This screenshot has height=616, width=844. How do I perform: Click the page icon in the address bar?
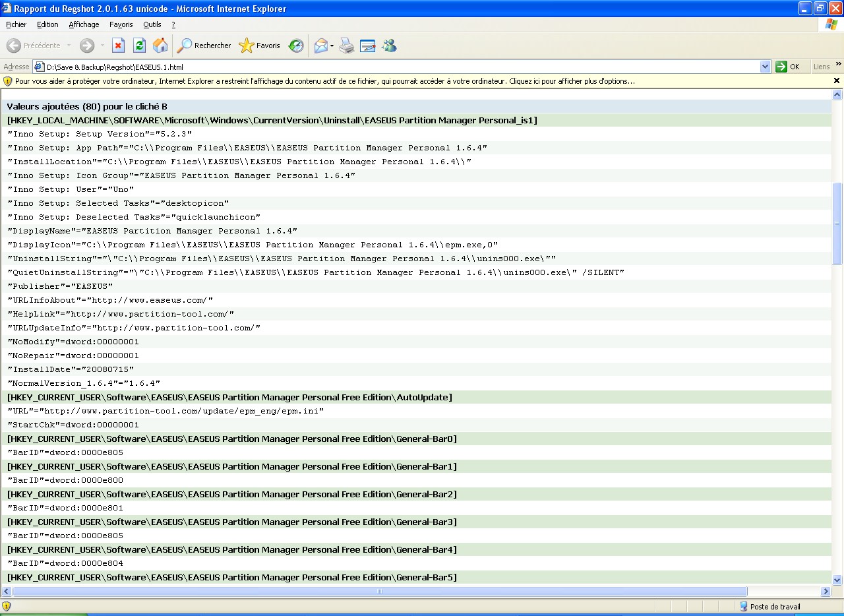[x=40, y=67]
